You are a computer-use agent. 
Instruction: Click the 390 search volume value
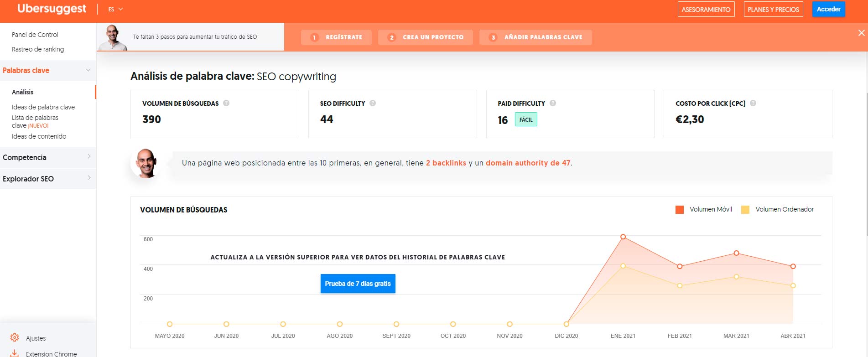click(x=151, y=119)
